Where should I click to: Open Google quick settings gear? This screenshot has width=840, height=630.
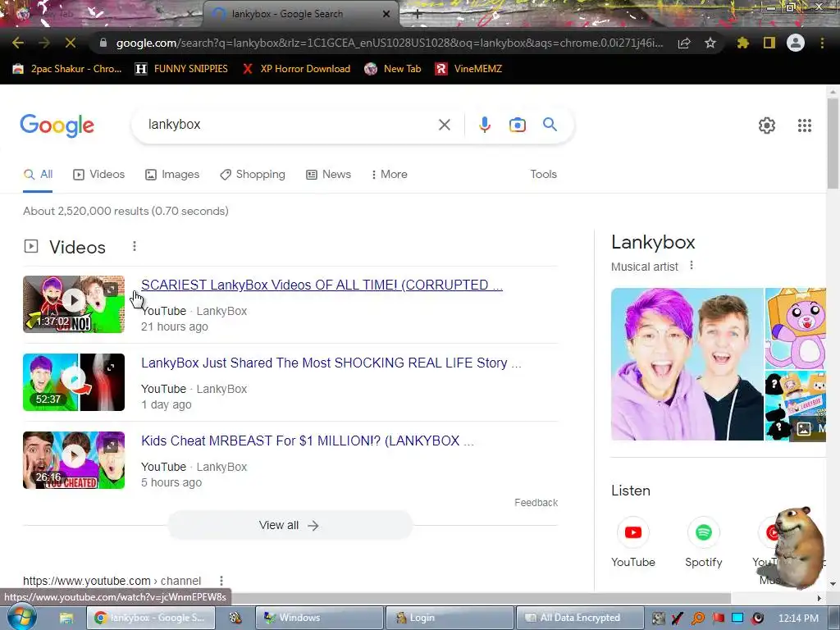pyautogui.click(x=767, y=126)
